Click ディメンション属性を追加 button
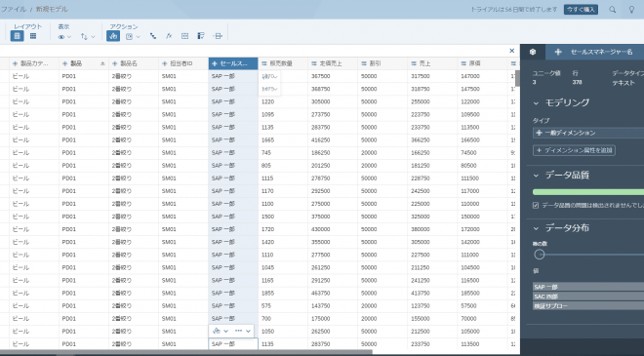644x356 pixels. 574,150
